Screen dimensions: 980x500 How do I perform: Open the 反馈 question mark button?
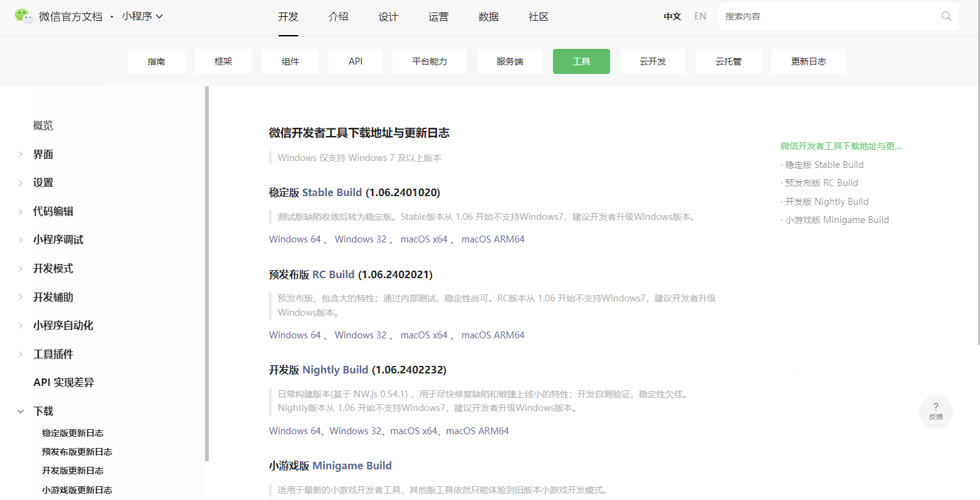click(935, 412)
